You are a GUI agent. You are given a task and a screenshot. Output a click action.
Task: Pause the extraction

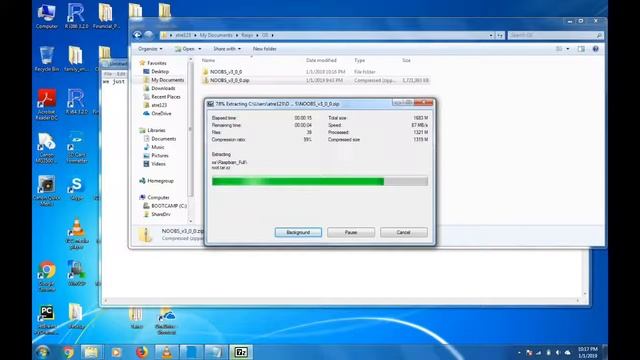click(351, 232)
